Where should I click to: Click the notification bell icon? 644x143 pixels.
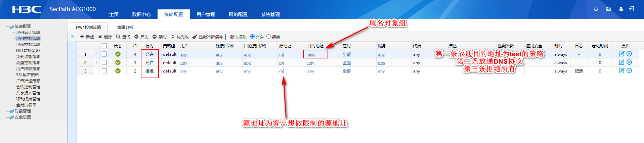point(596,9)
